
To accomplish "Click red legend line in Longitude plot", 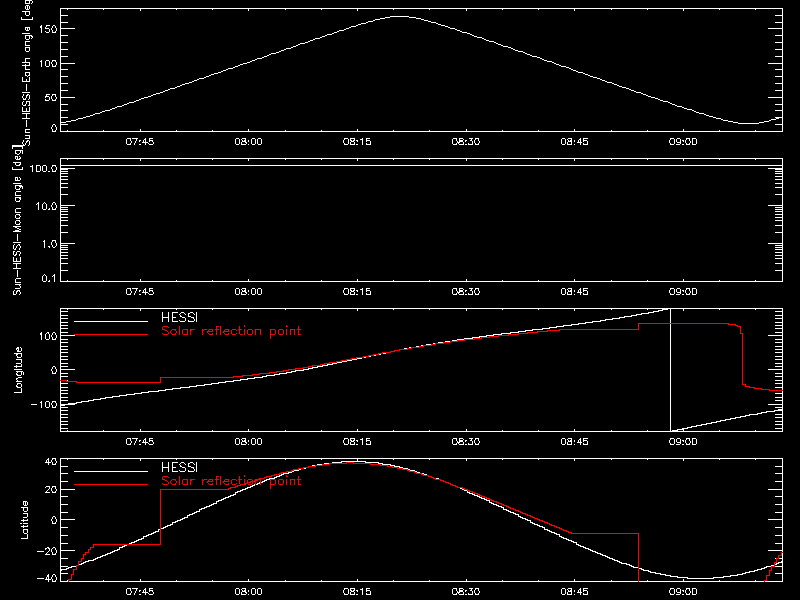I will [111, 335].
